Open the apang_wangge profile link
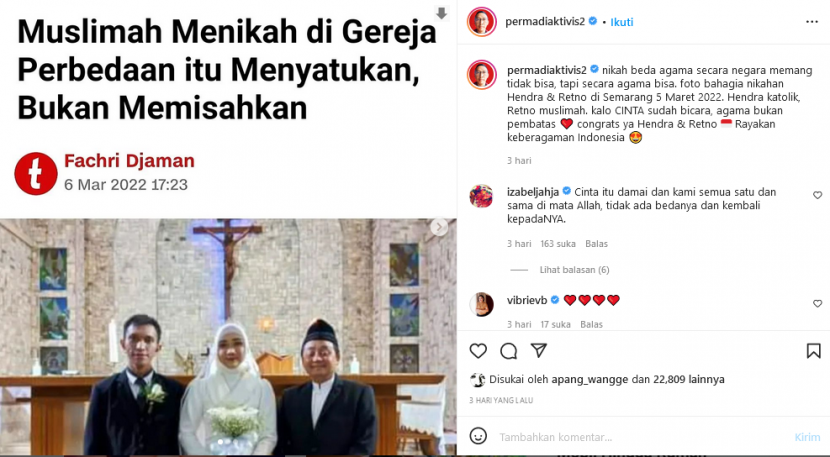Viewport: 830px width, 457px height. (590, 379)
